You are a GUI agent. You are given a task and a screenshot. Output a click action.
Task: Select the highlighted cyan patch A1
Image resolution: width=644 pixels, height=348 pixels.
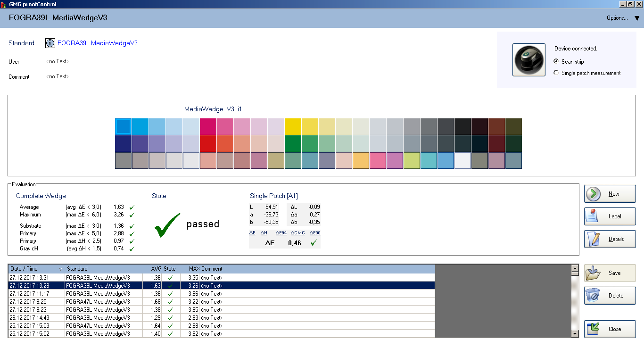[x=123, y=126]
